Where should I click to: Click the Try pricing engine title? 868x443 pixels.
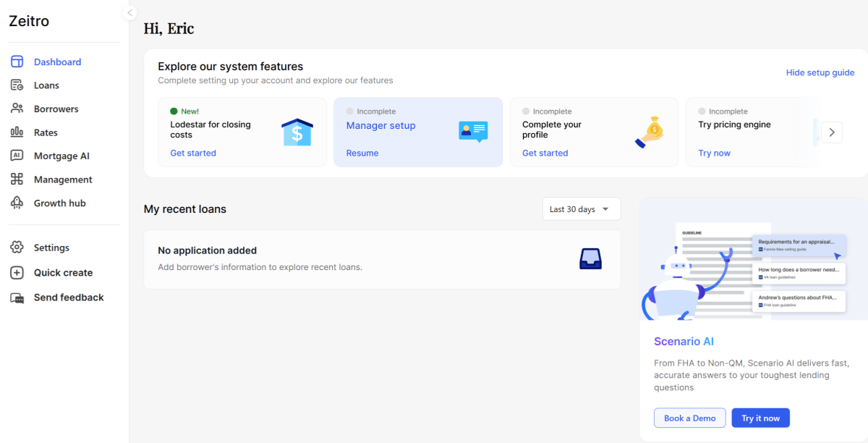[735, 125]
